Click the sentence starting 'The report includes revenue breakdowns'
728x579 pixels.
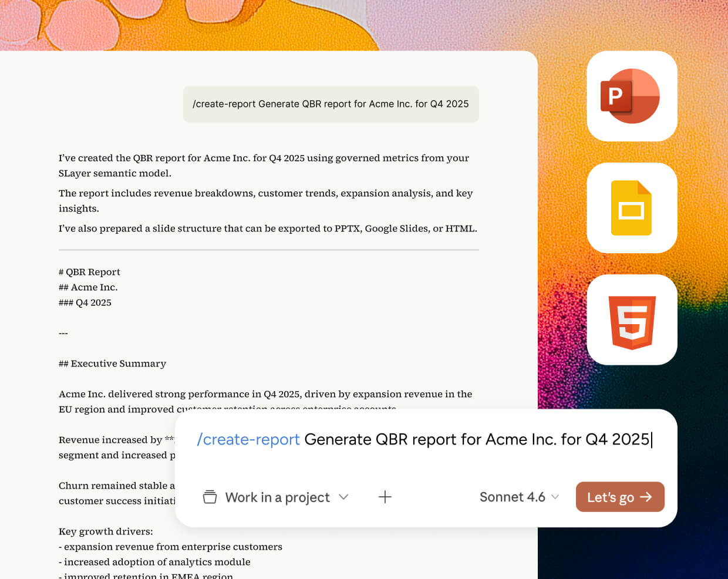point(265,201)
